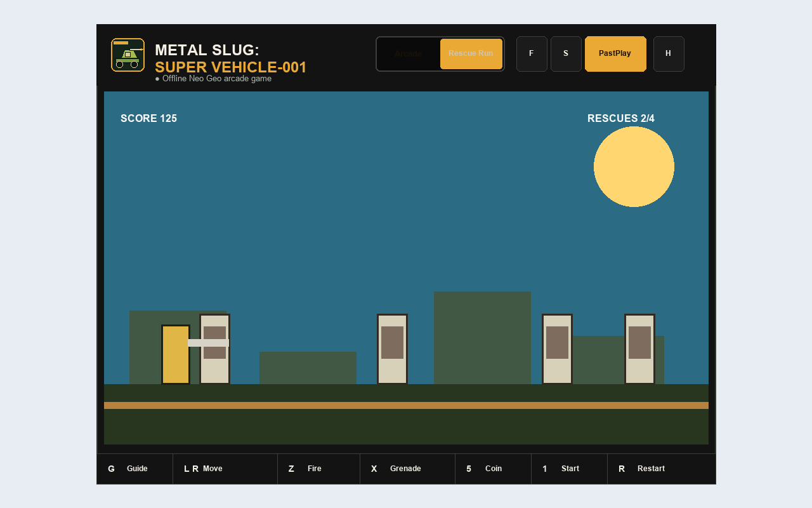Click the 1 Start control
The width and height of the screenshot is (812, 508).
click(570, 469)
